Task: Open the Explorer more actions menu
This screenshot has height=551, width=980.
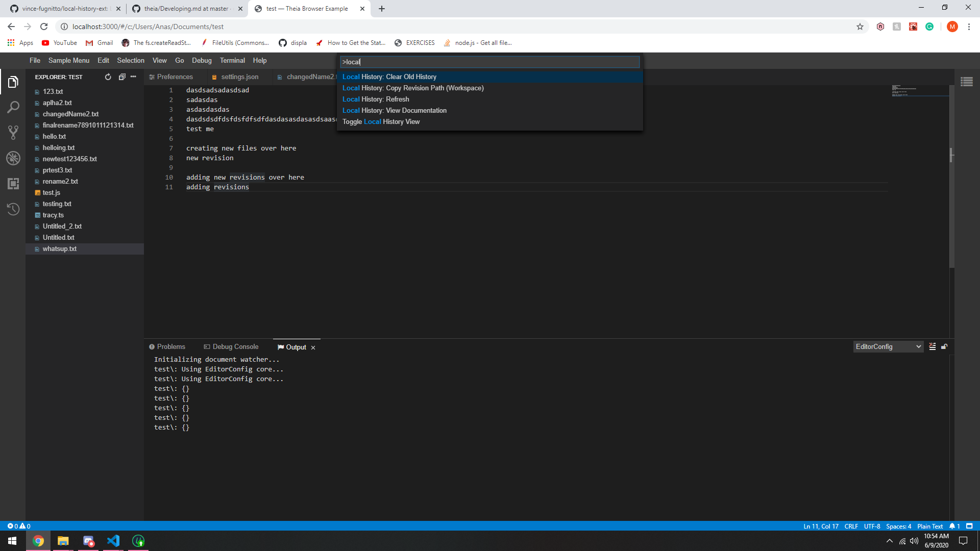Action: (133, 77)
